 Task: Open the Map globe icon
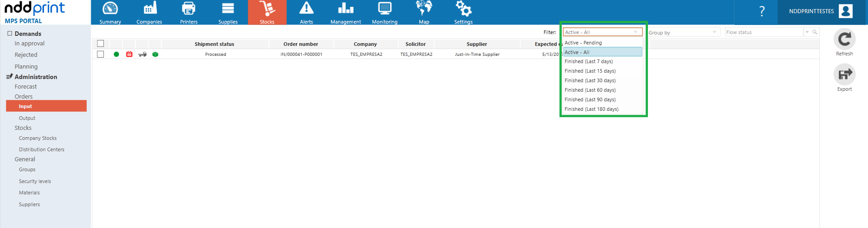(424, 9)
